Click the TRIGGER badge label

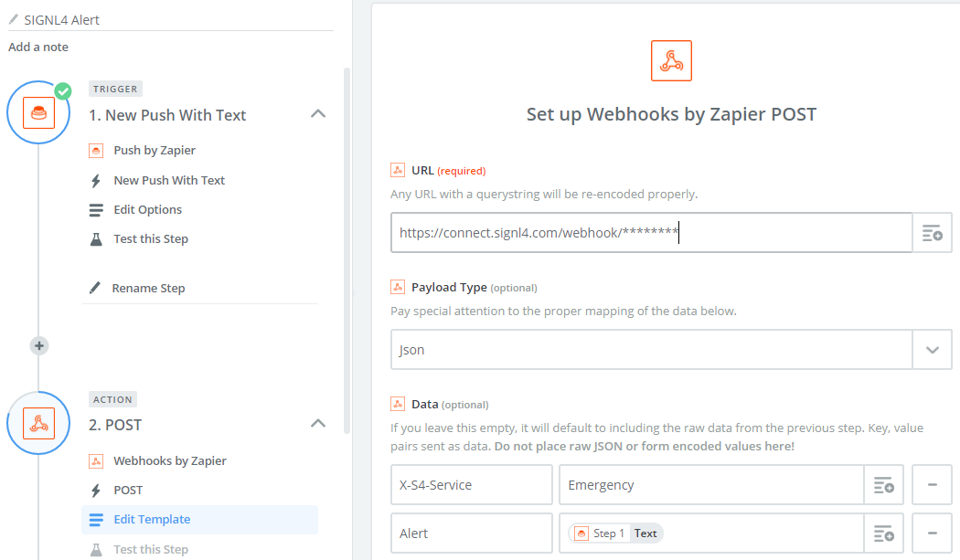pos(115,89)
